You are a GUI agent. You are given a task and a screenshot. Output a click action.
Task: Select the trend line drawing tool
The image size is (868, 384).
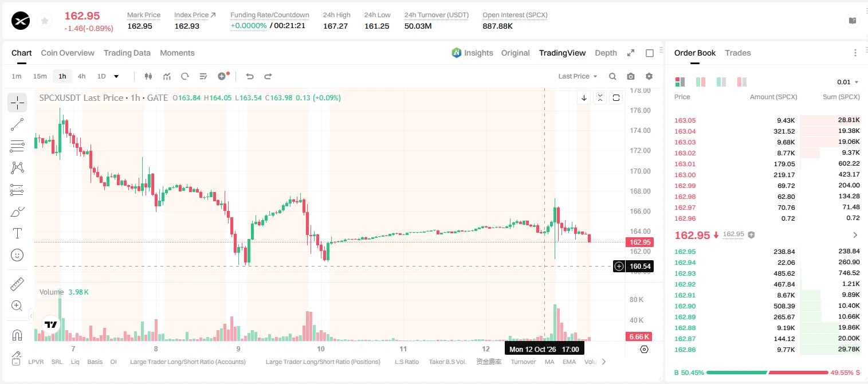pos(17,124)
